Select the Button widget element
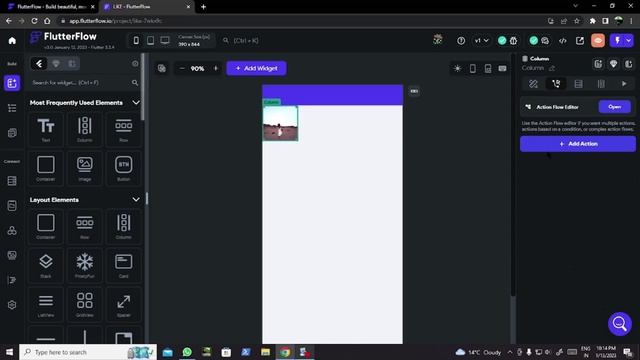Screen dimensions: 640x360 tap(123, 168)
